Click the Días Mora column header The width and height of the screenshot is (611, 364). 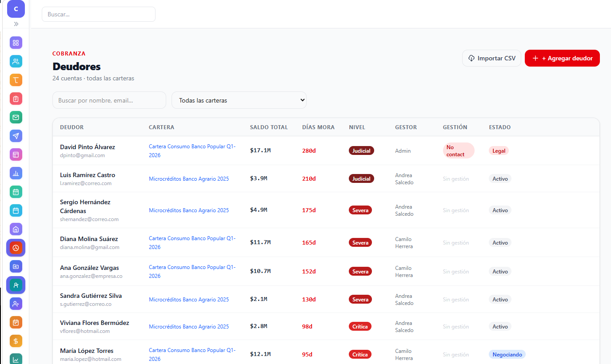click(318, 127)
